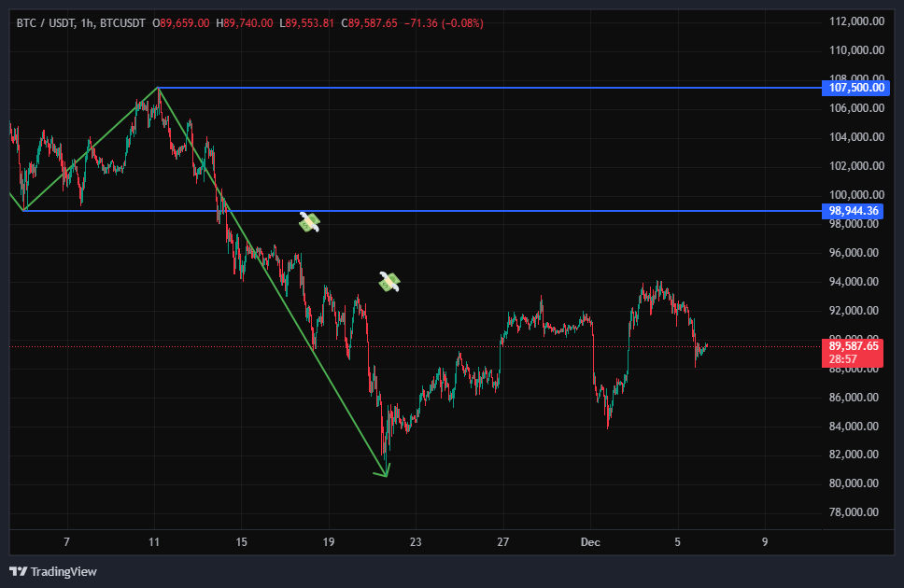
Task: Click the BTCUSDT ticker text in the header
Action: point(124,22)
